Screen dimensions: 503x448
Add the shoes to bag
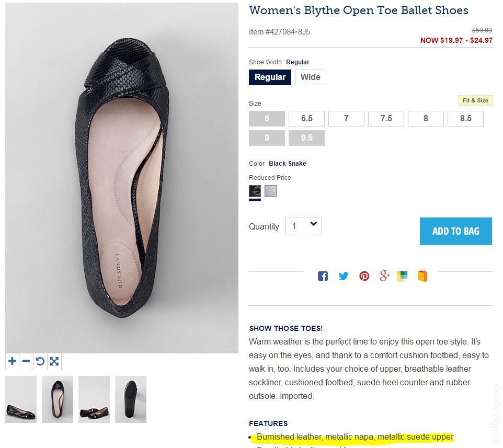[x=455, y=231]
